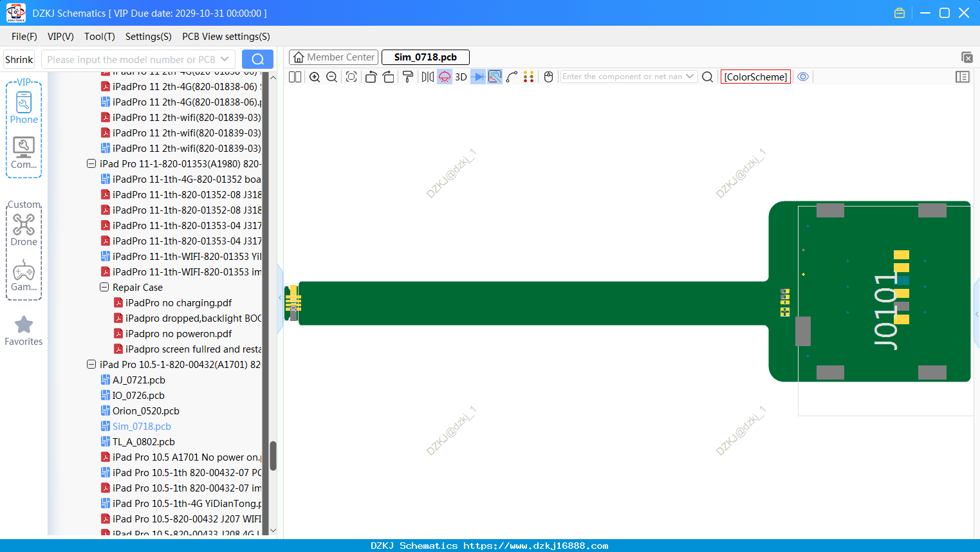980x552 pixels.
Task: Open iPadpro no poweron.pdf
Action: point(172,334)
